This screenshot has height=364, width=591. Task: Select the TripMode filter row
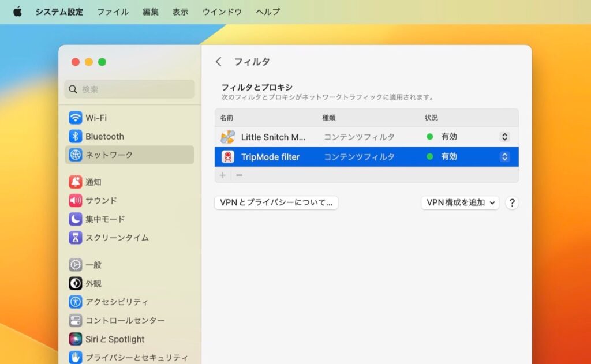(346, 156)
